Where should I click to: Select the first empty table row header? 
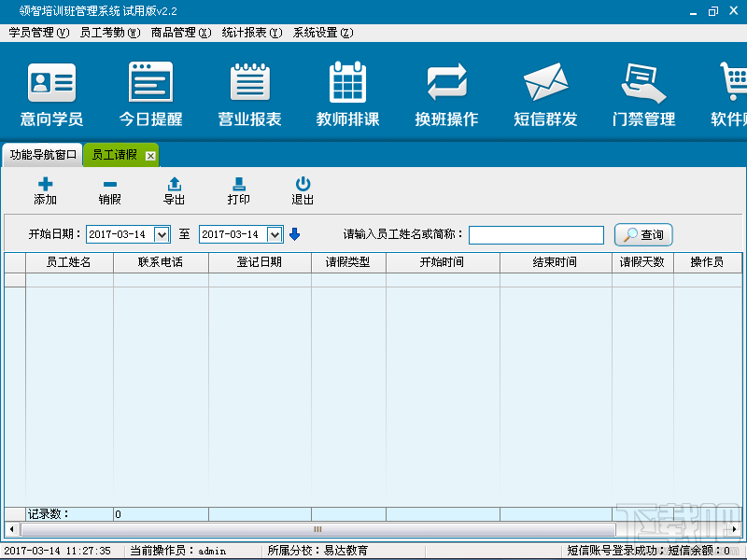[15, 280]
